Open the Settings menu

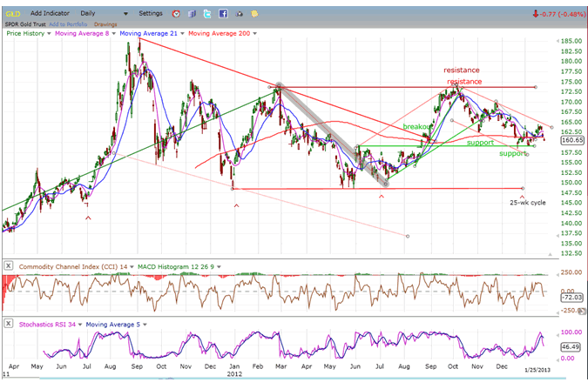(150, 14)
